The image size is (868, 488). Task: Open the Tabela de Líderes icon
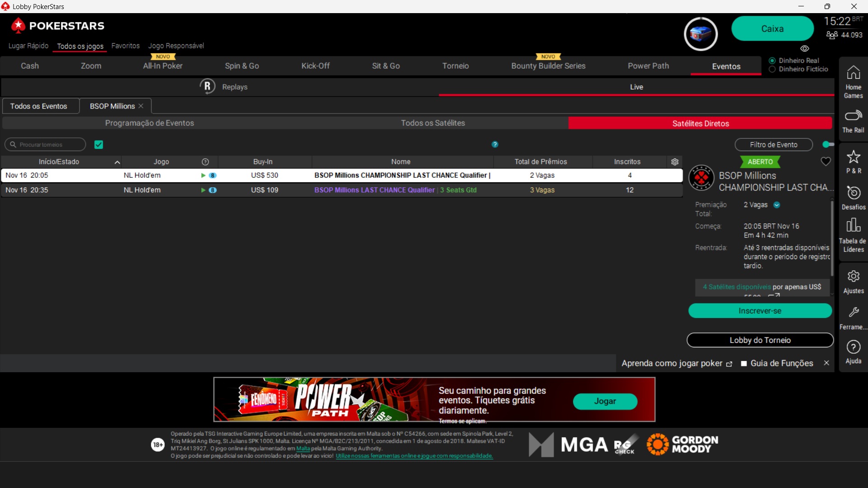click(853, 235)
